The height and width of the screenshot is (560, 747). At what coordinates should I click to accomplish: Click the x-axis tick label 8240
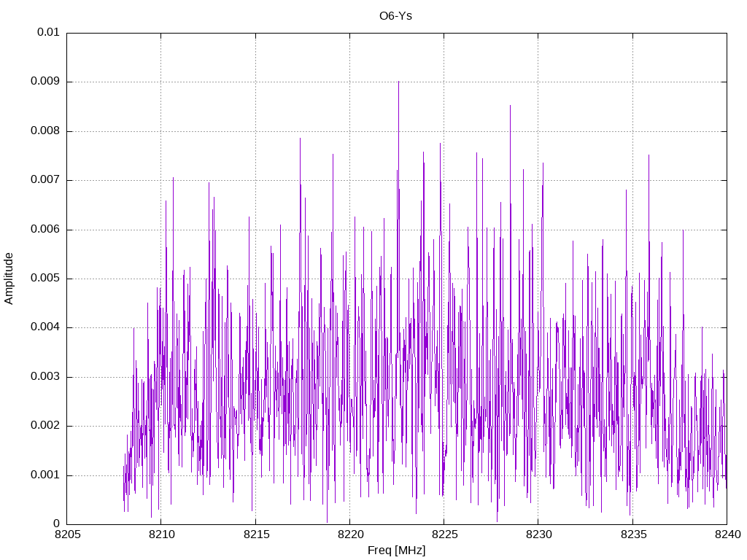[727, 534]
